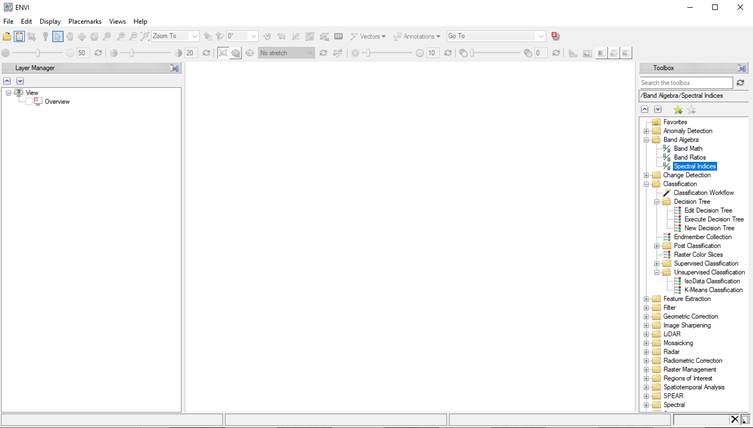Open the Vectors dropdown button

point(368,36)
